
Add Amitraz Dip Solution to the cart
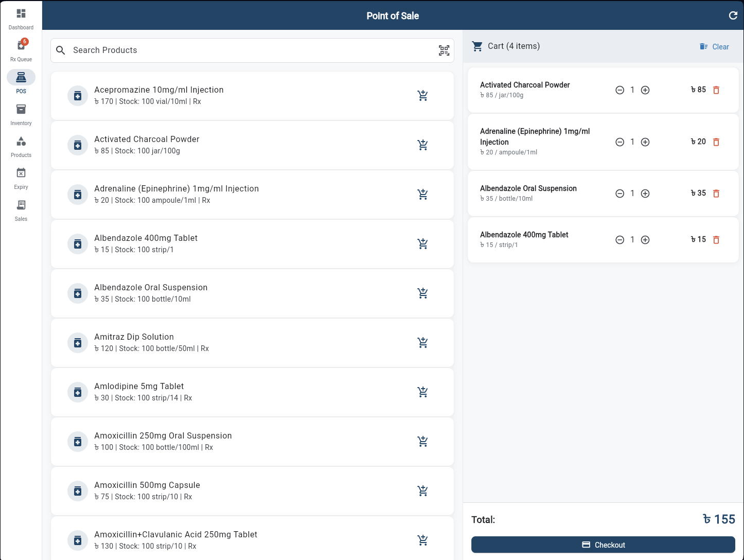[422, 342]
